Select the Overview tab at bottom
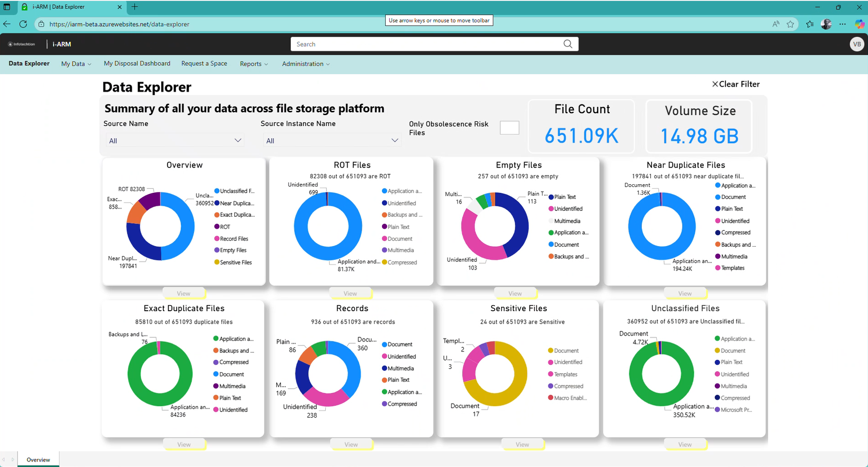The width and height of the screenshot is (868, 467). pos(38,460)
